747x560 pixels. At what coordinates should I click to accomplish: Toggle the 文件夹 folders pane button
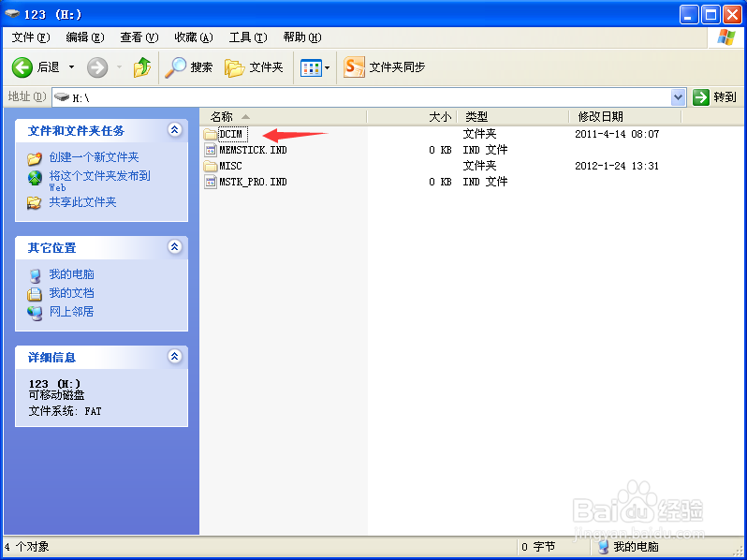[x=254, y=67]
